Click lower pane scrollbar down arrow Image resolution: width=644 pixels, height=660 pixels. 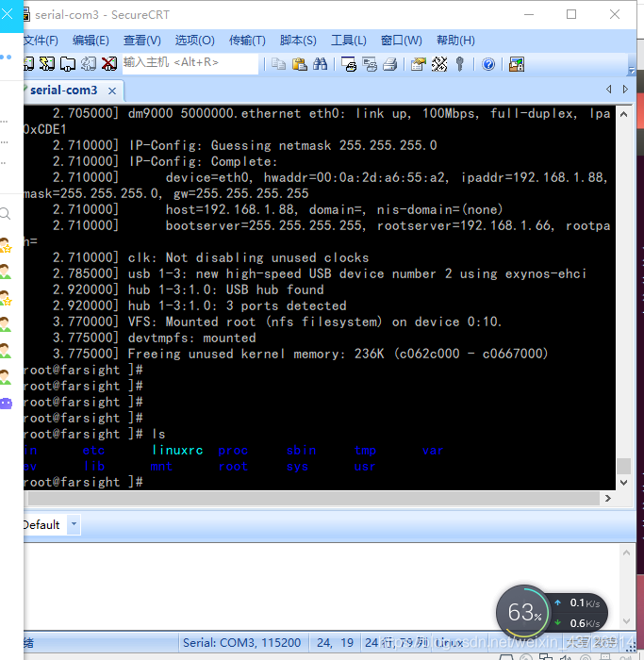[626, 621]
